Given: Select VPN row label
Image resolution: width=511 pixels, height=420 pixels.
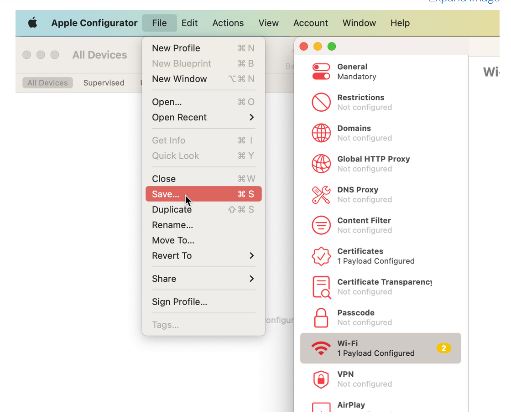Looking at the screenshot, I should [345, 374].
